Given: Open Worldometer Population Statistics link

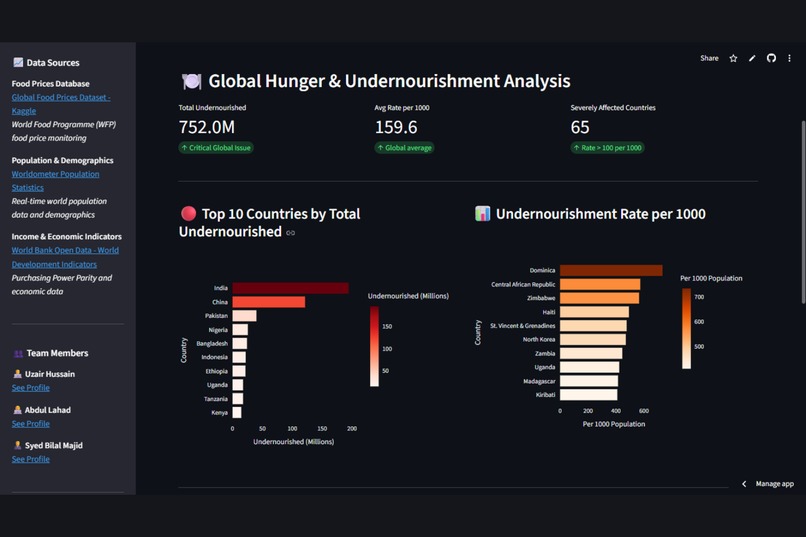Looking at the screenshot, I should point(56,181).
